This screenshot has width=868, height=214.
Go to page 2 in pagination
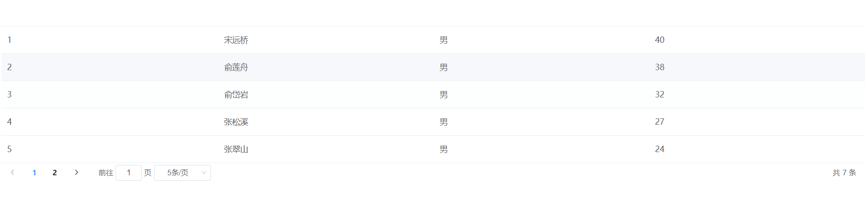tap(55, 173)
